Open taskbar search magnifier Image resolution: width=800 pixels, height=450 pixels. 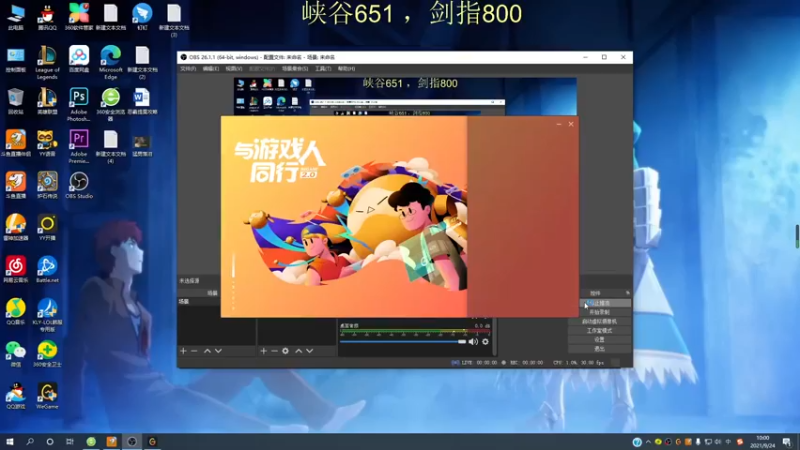(x=30, y=442)
